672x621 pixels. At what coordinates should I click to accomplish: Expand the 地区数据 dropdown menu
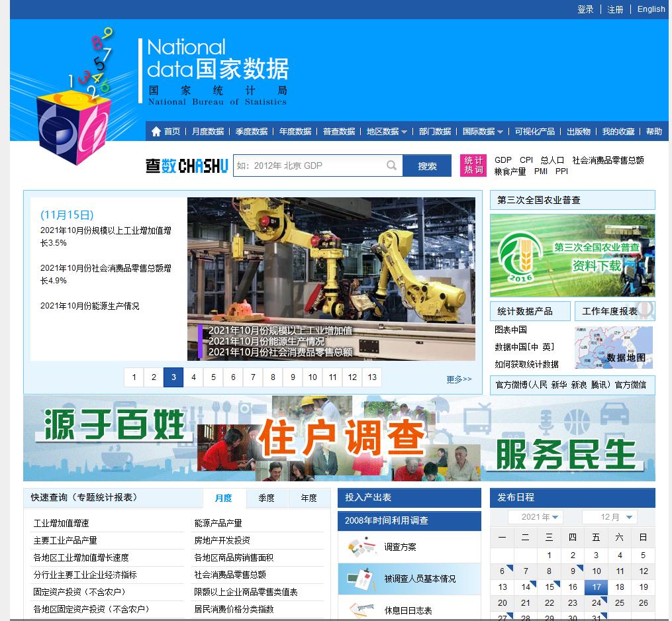[x=387, y=131]
